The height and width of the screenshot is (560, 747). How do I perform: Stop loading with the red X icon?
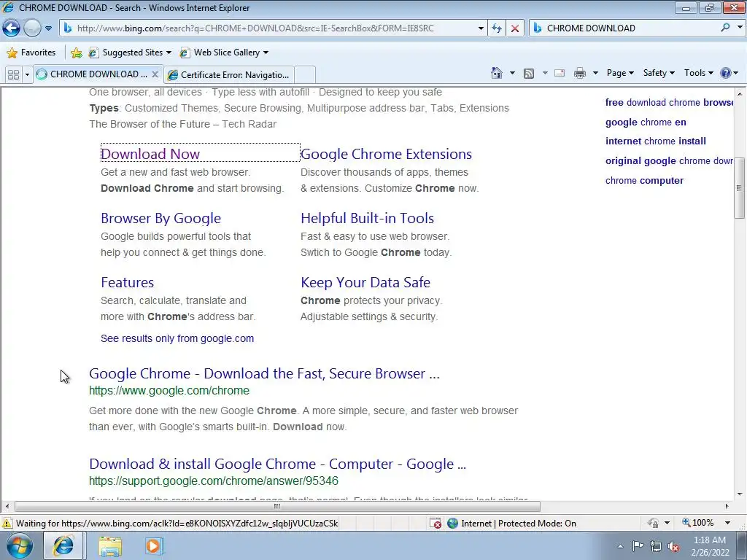tap(515, 28)
